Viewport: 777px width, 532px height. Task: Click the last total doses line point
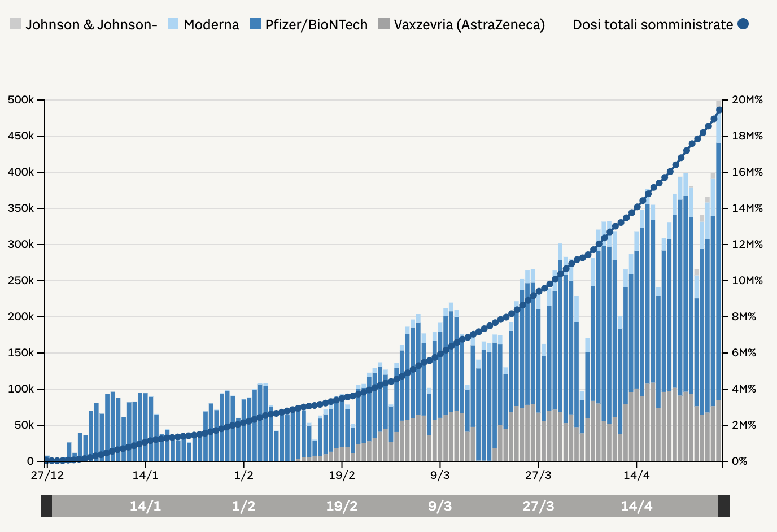719,110
